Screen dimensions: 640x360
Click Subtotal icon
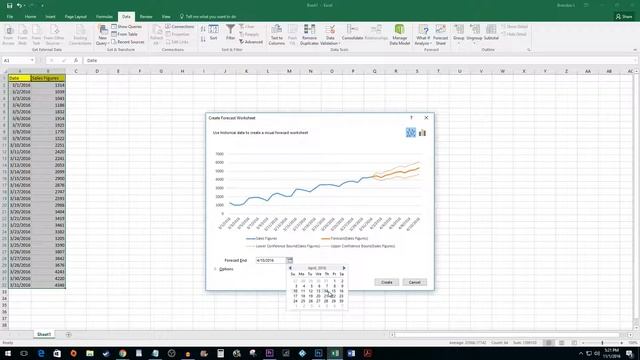(x=491, y=33)
